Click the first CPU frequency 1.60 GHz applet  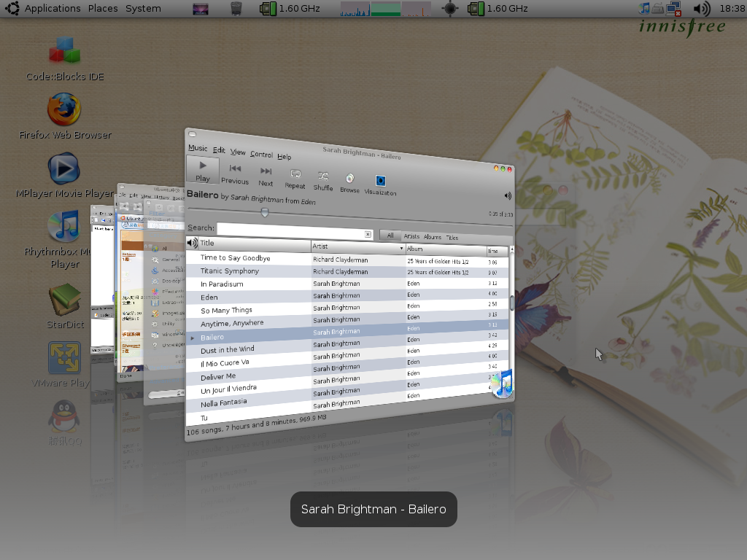coord(290,8)
